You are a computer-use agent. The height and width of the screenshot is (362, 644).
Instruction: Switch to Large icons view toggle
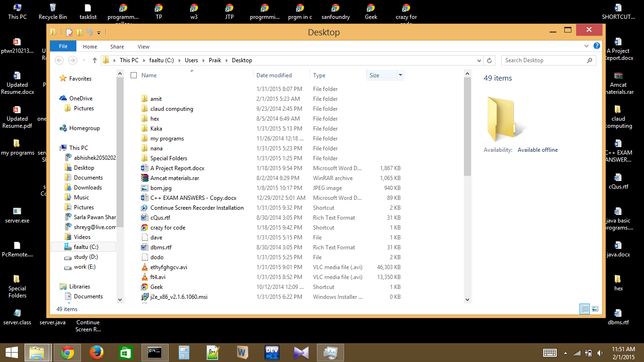595,309
